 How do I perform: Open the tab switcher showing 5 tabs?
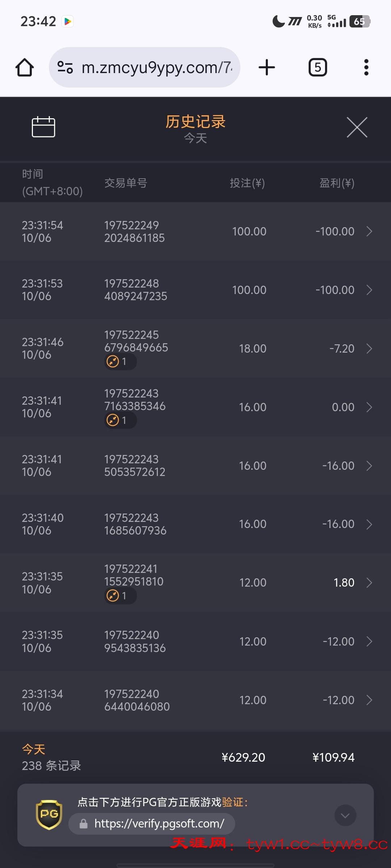[x=318, y=68]
